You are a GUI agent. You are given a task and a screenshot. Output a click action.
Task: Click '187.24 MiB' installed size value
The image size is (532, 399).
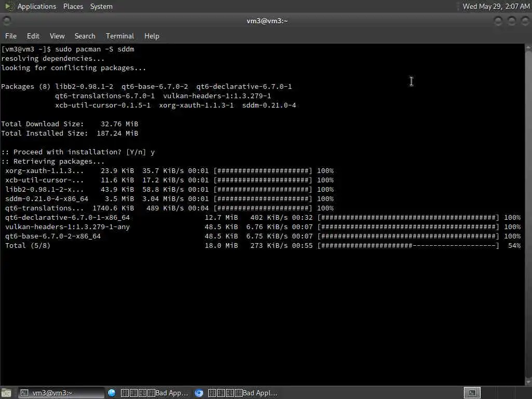[x=117, y=134]
